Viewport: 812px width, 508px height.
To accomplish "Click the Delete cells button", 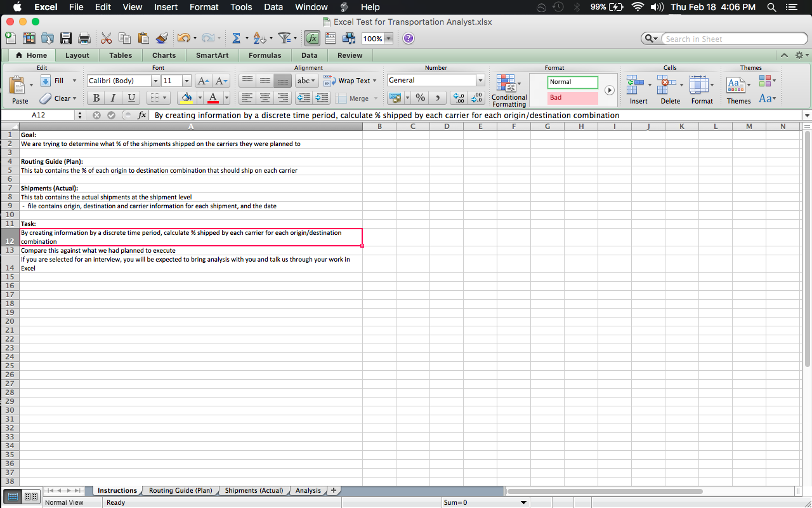I will (670, 90).
